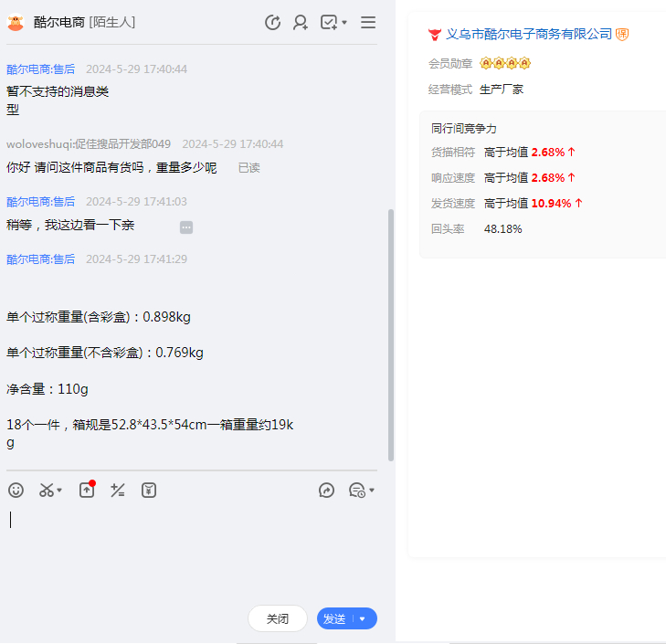Image resolution: width=666 pixels, height=644 pixels.
Task: Click the yuan payment icon
Action: click(149, 491)
